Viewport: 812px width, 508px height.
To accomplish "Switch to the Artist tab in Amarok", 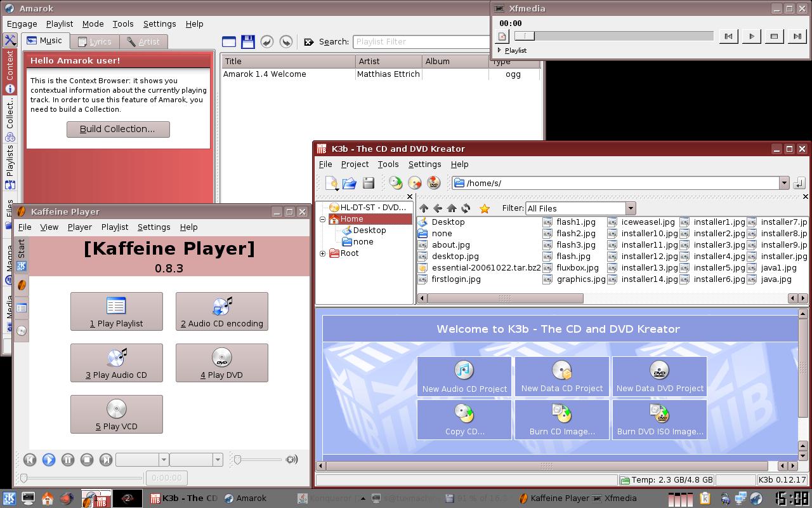I will point(143,42).
